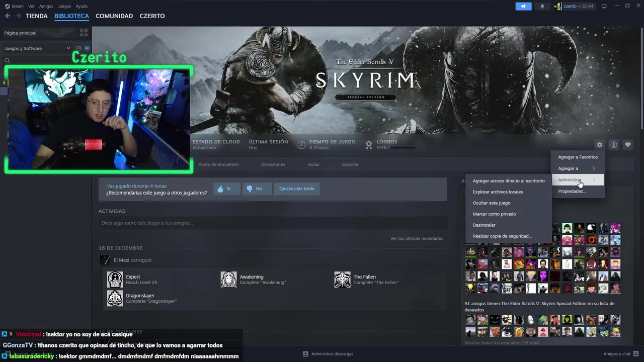Image resolution: width=644 pixels, height=362 pixels.
Task: Open the CZERITO profile tab
Action: 152,16
